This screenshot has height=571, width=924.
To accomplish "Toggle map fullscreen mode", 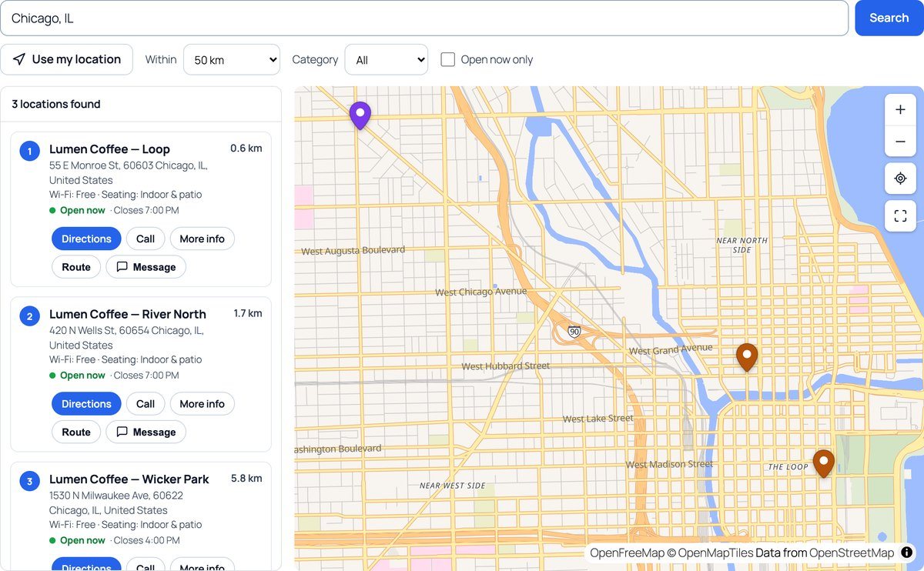I will (900, 215).
